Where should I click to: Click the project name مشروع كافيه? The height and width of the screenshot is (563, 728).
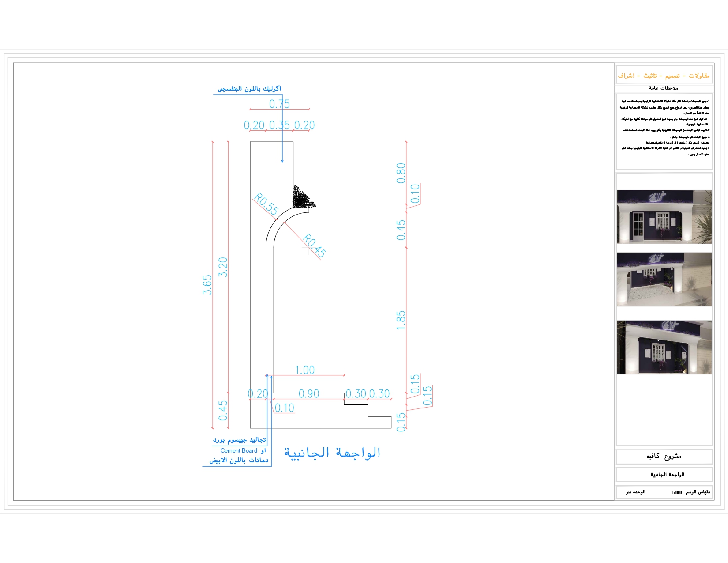(x=664, y=456)
